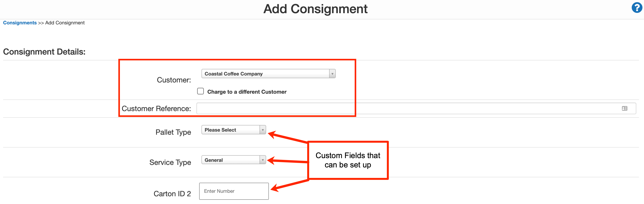
Task: Click the Carton ID 2 Enter Number field
Action: point(233,191)
